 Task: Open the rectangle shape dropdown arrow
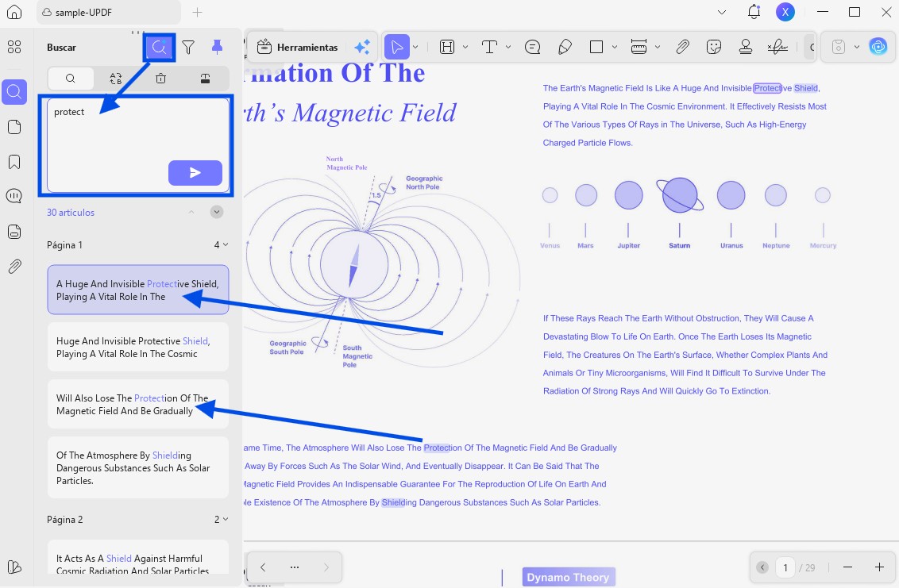click(615, 48)
